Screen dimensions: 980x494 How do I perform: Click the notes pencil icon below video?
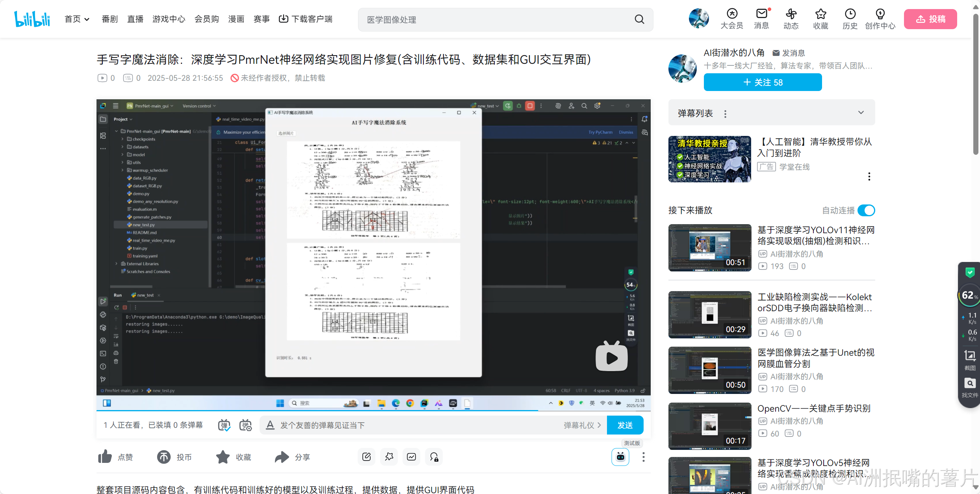coord(366,457)
